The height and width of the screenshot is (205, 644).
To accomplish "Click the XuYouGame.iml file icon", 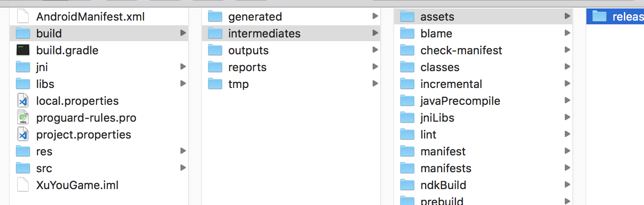I will point(23,185).
